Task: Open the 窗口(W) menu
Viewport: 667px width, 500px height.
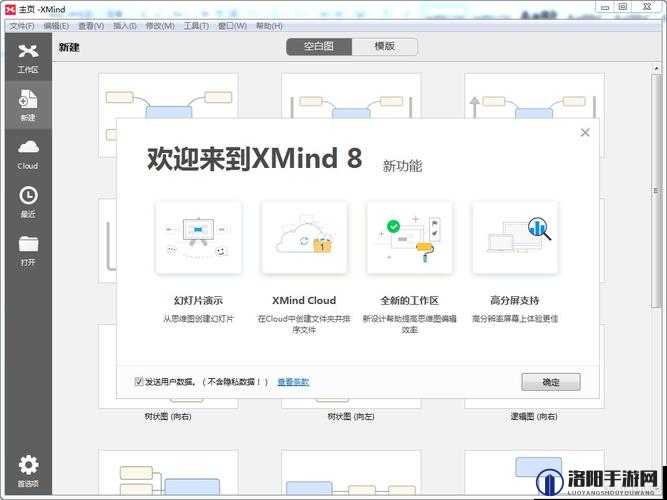Action: pos(232,26)
